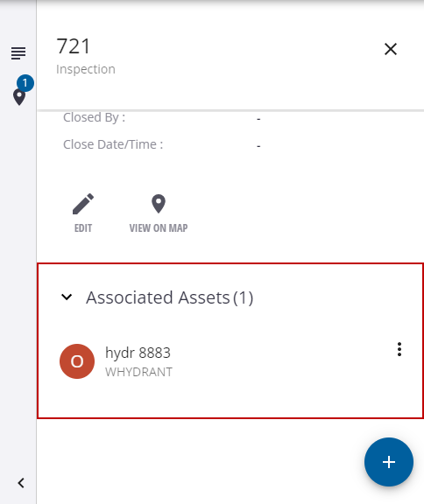Open the three-dot menu for hydr 8883
424x504 pixels.
coord(399,349)
